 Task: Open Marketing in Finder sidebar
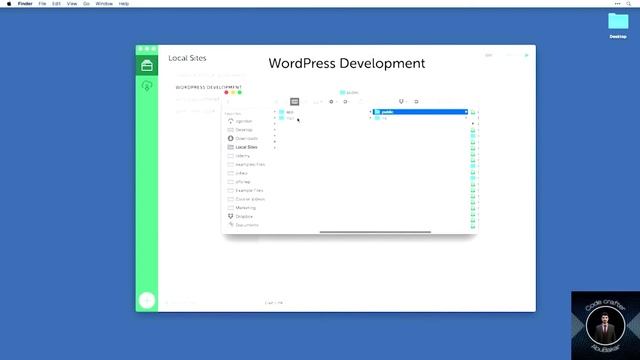242,208
